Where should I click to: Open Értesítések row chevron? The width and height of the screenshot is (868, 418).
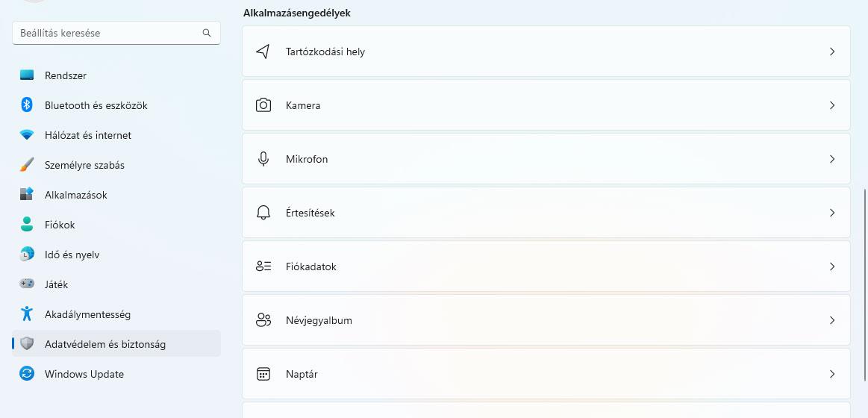[832, 213]
